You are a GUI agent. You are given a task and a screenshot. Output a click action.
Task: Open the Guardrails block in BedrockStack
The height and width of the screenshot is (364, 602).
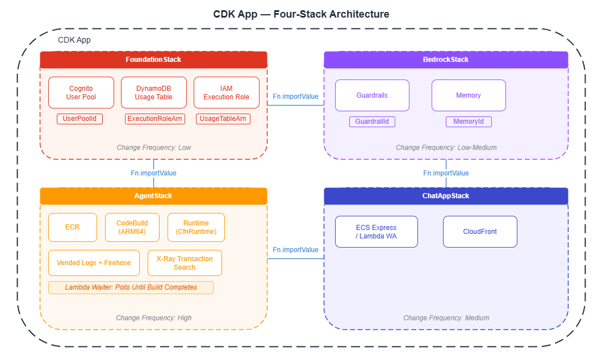pyautogui.click(x=372, y=95)
